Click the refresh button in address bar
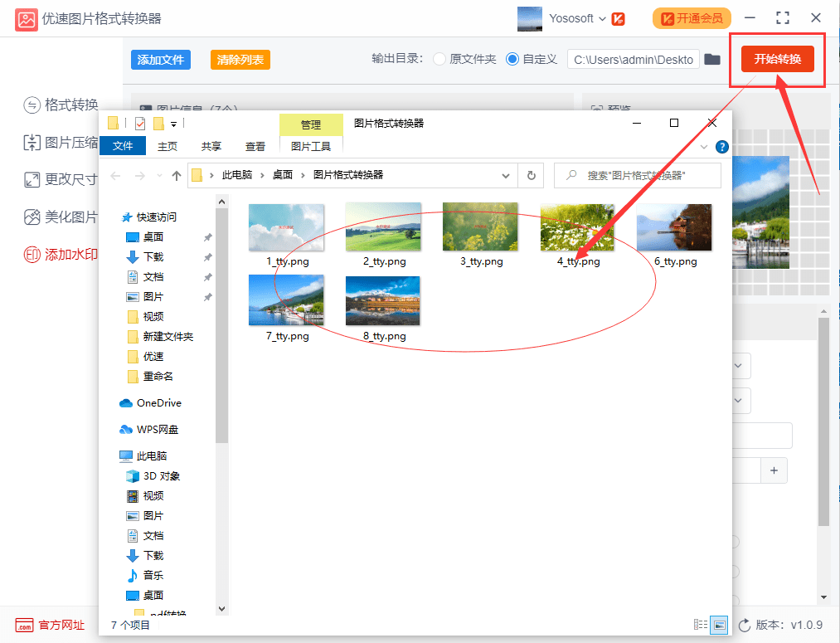This screenshot has height=643, width=840. 531,176
